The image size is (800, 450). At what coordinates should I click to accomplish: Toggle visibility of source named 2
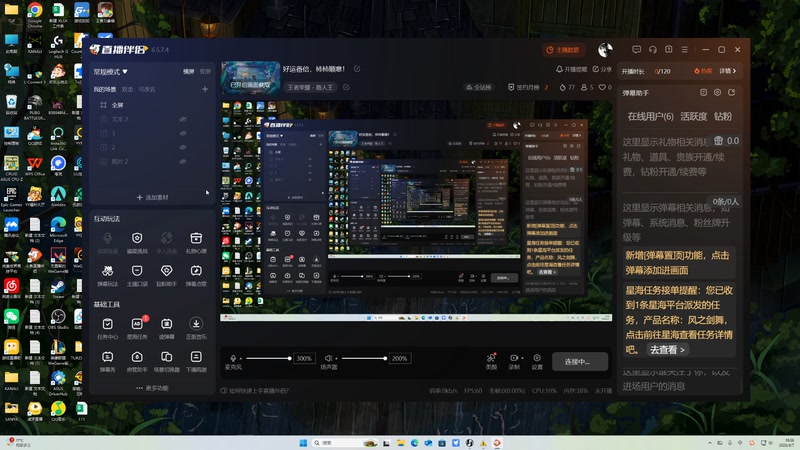(183, 147)
